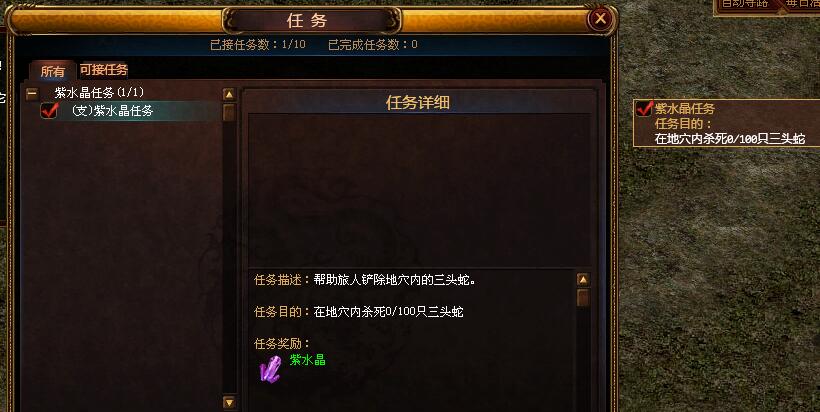The width and height of the screenshot is (820, 412).
Task: Open the 每日活 daily activities button
Action: pos(802,4)
